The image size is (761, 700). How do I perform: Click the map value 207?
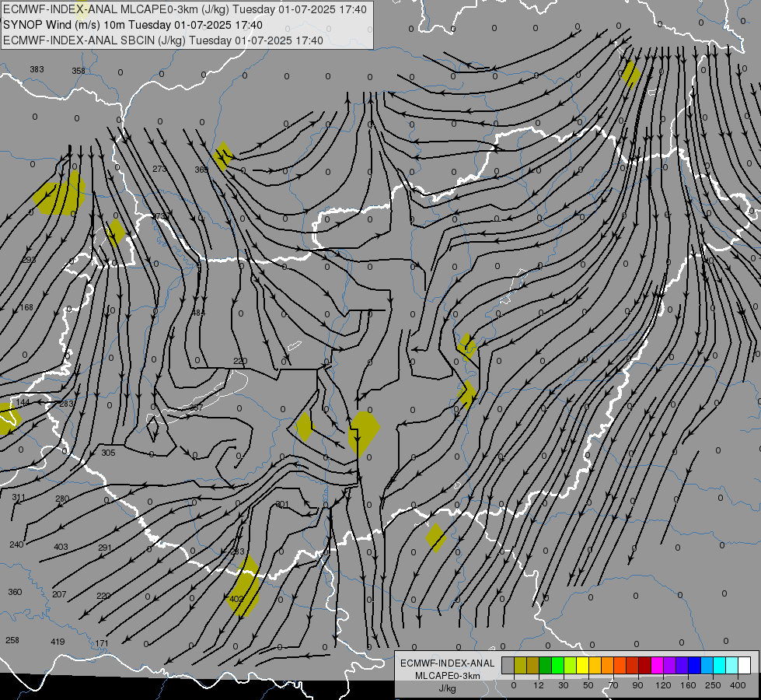click(59, 594)
